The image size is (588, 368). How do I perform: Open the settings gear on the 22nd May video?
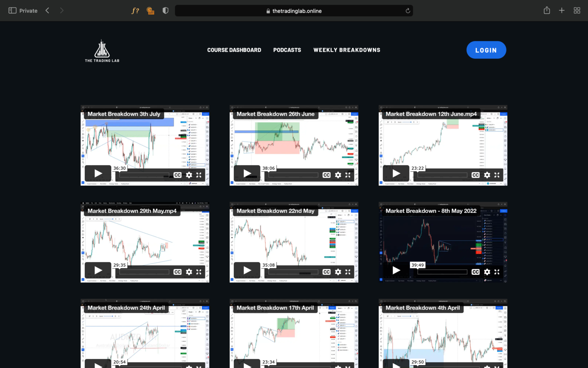(338, 272)
